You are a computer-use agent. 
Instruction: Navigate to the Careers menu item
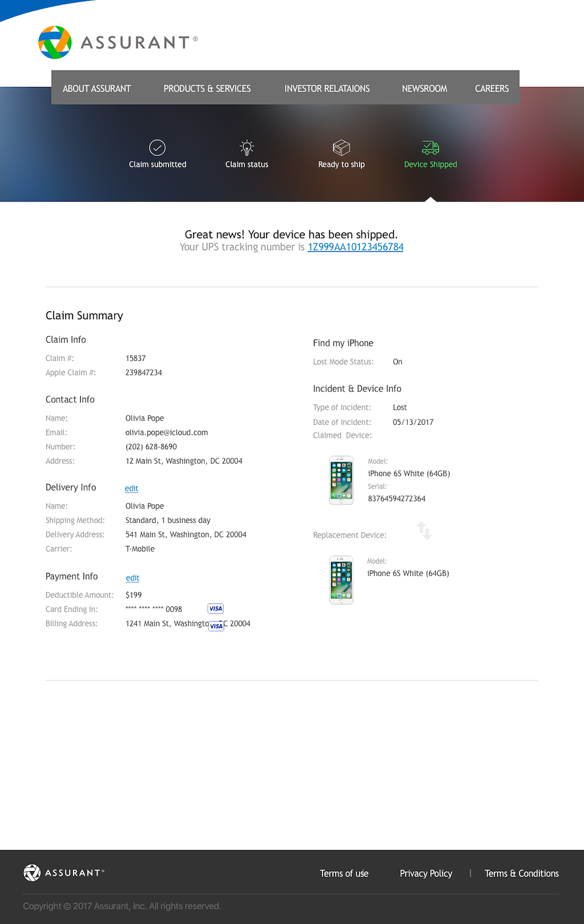coord(492,88)
